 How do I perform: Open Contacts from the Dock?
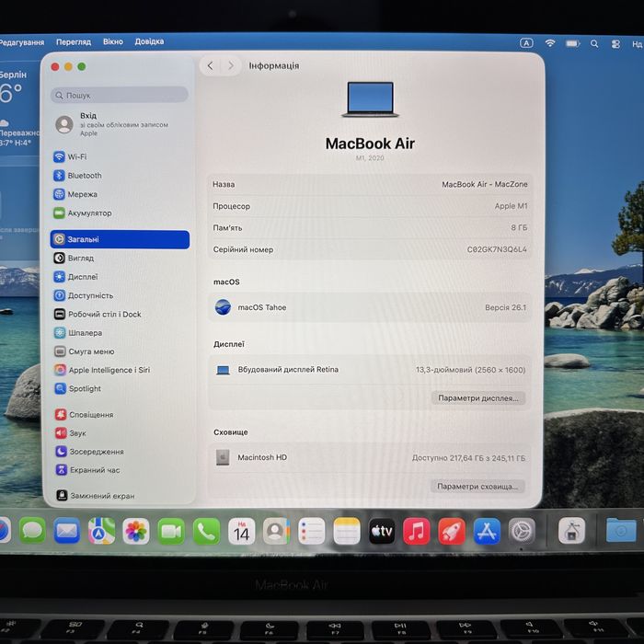tap(276, 532)
